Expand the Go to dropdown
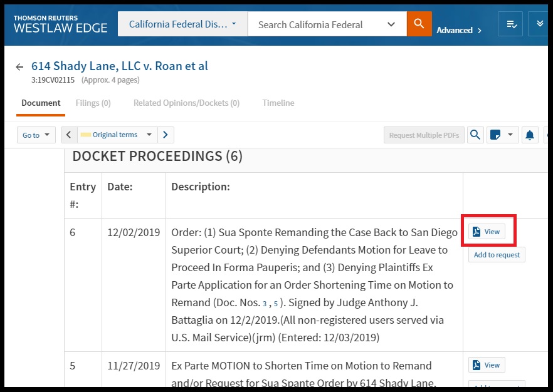The width and height of the screenshot is (553, 392). click(36, 135)
